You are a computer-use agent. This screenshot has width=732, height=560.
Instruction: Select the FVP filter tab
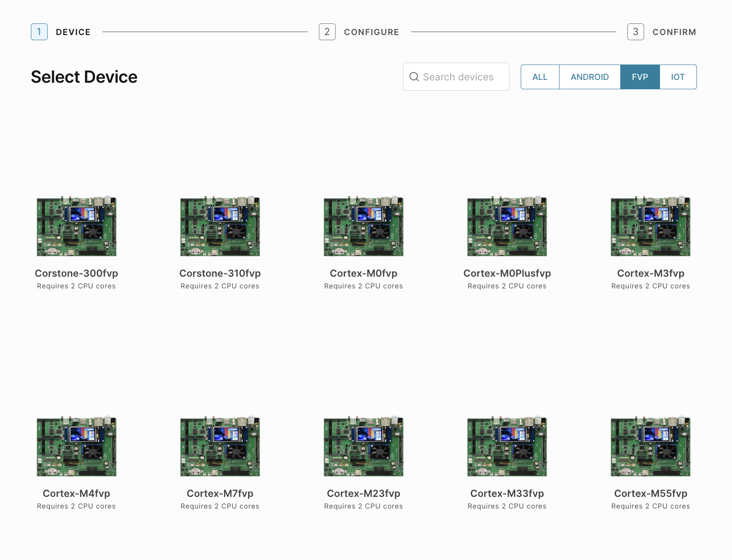(x=640, y=77)
